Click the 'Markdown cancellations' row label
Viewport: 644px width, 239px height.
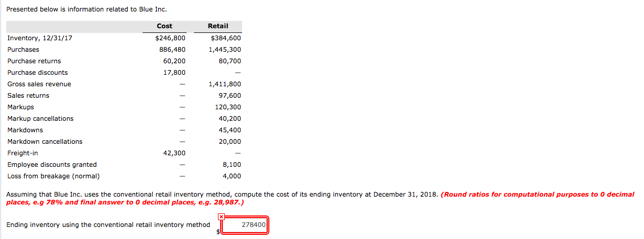[x=45, y=142]
